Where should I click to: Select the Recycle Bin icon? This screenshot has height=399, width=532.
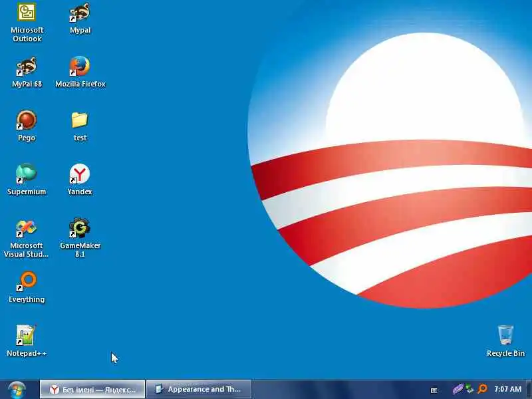pos(505,340)
